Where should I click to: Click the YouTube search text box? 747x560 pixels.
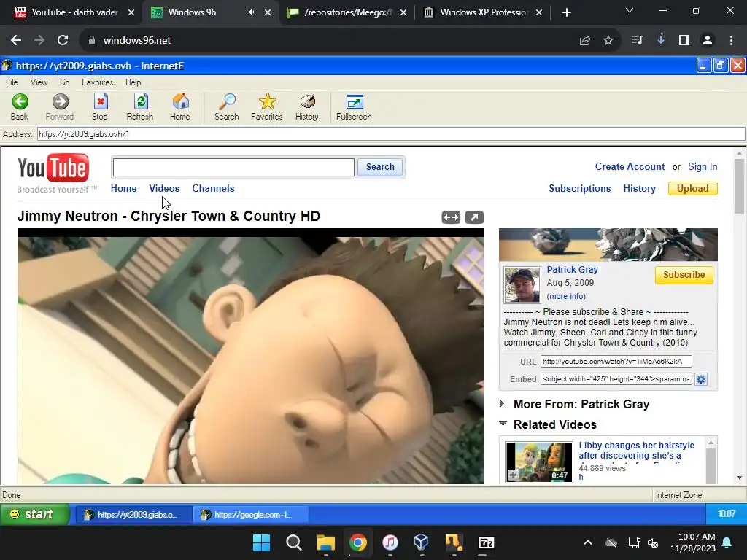click(x=233, y=167)
